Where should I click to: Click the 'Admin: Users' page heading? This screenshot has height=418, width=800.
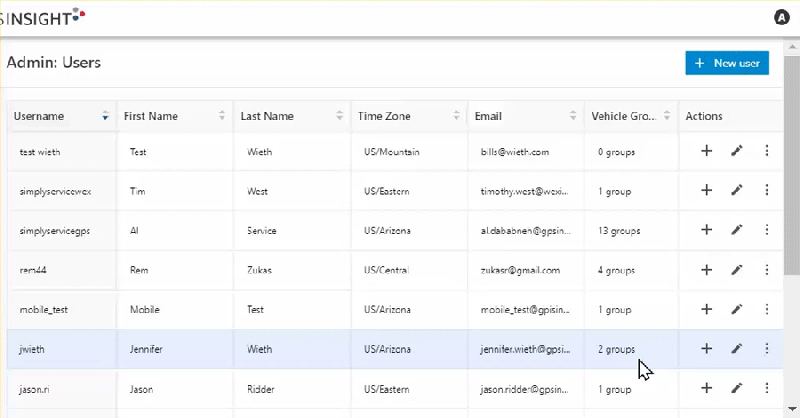(x=54, y=63)
